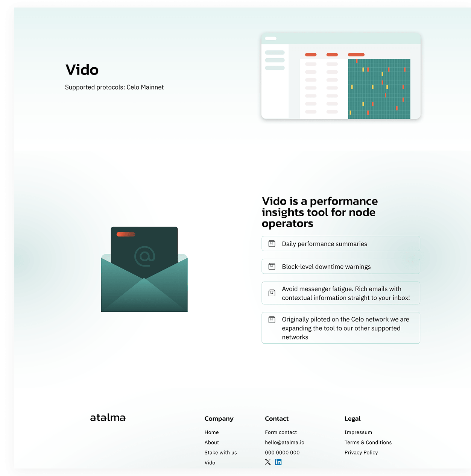471x476 pixels.
Task: Click the icon beside Originally piloted on Celo
Action: coord(272,320)
